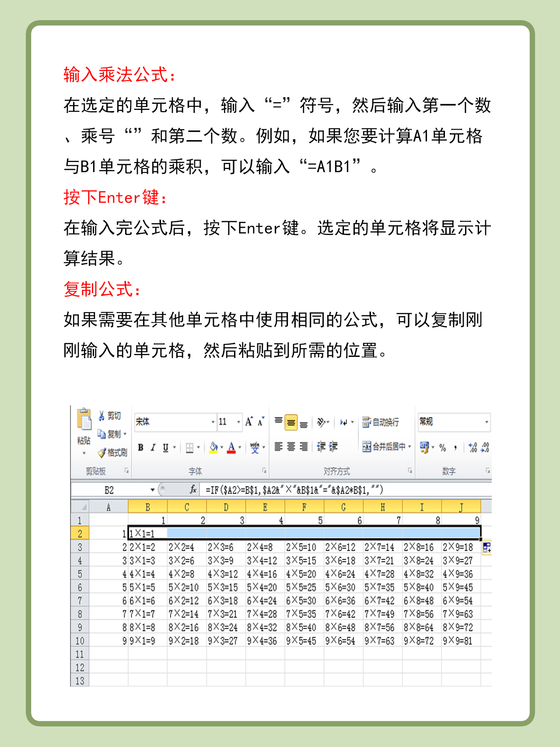The width and height of the screenshot is (560, 747).
Task: Expand the Merge & Center (合并后居中) arrow
Action: pos(409,447)
